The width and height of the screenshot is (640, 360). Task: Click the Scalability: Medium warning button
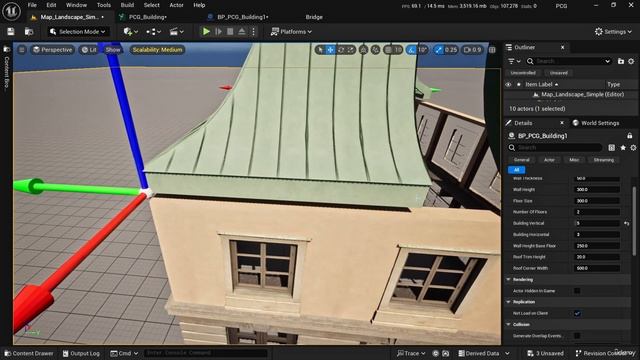click(157, 50)
